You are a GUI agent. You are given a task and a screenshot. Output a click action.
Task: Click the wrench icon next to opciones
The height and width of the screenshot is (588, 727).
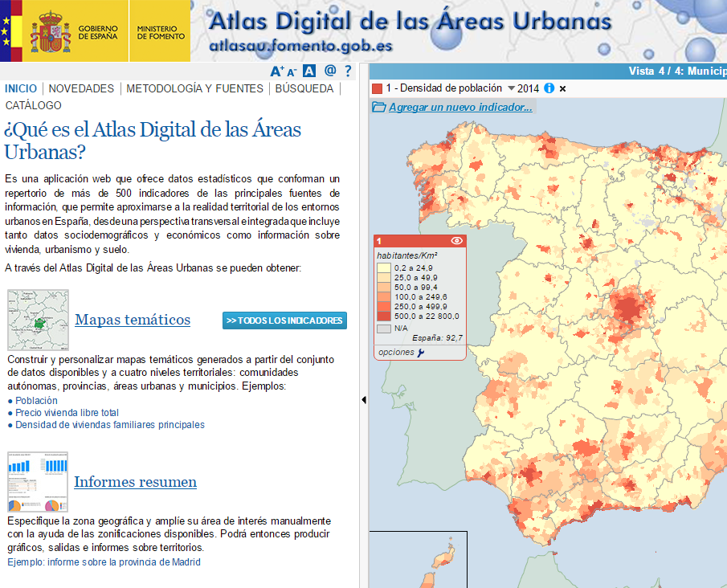tap(421, 353)
